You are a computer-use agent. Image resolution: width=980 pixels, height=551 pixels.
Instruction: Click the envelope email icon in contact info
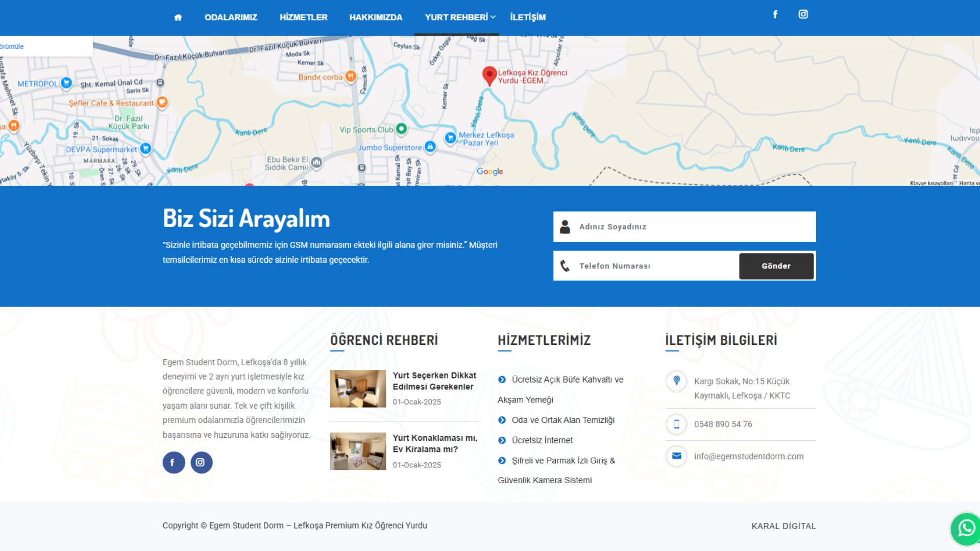(676, 456)
